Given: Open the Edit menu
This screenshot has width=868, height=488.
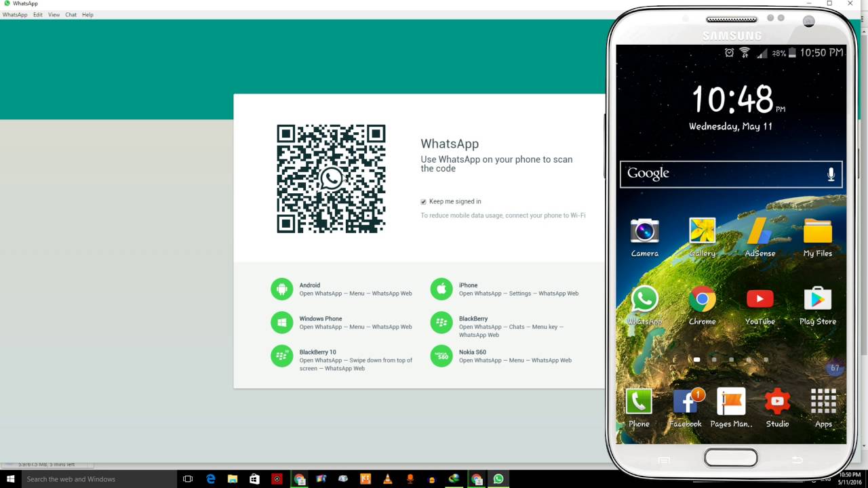Looking at the screenshot, I should coord(38,14).
